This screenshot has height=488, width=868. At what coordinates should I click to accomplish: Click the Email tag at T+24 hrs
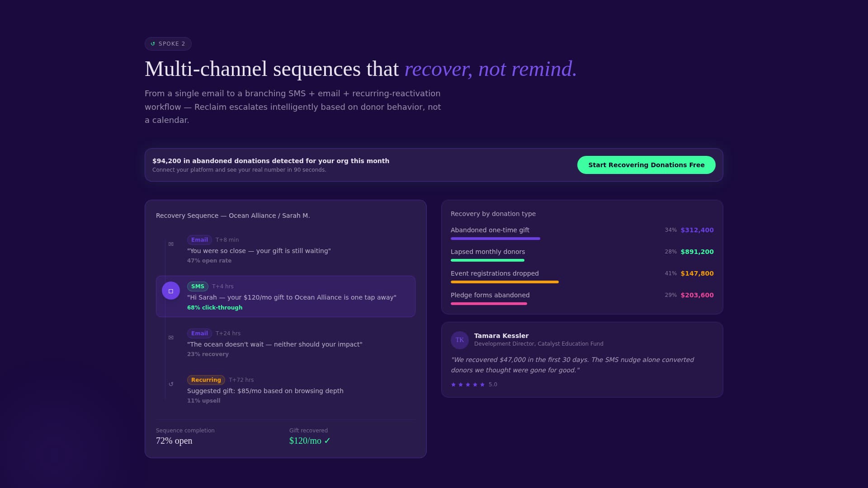(199, 333)
